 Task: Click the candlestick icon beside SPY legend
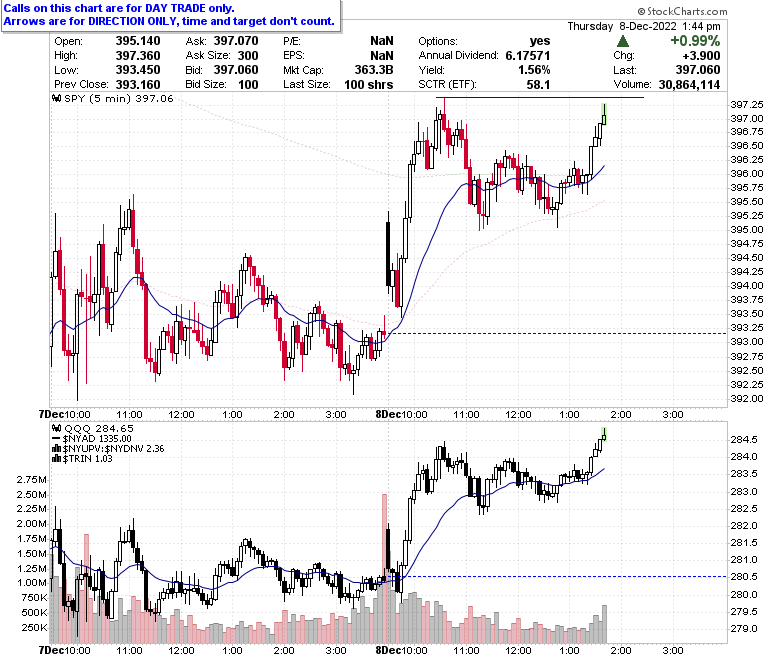pos(57,98)
